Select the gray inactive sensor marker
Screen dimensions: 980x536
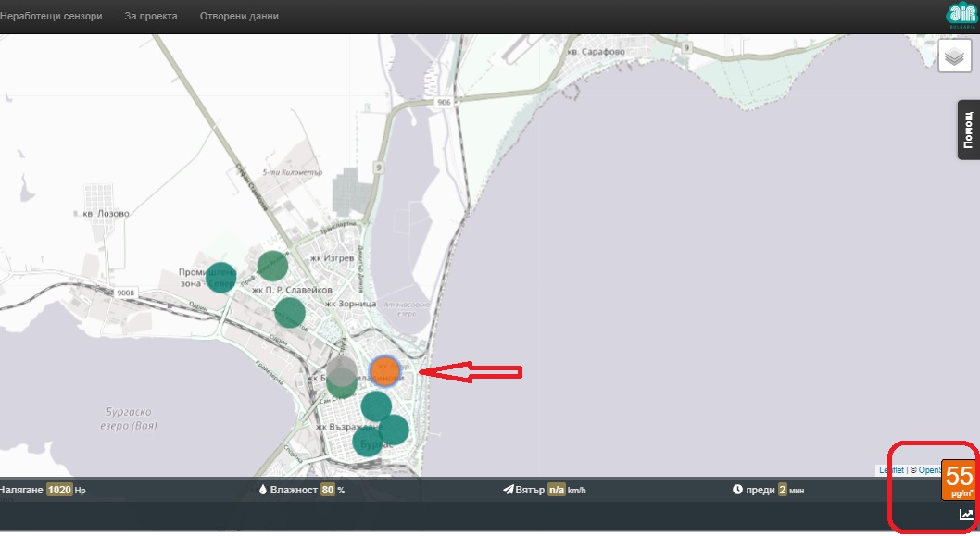click(342, 371)
